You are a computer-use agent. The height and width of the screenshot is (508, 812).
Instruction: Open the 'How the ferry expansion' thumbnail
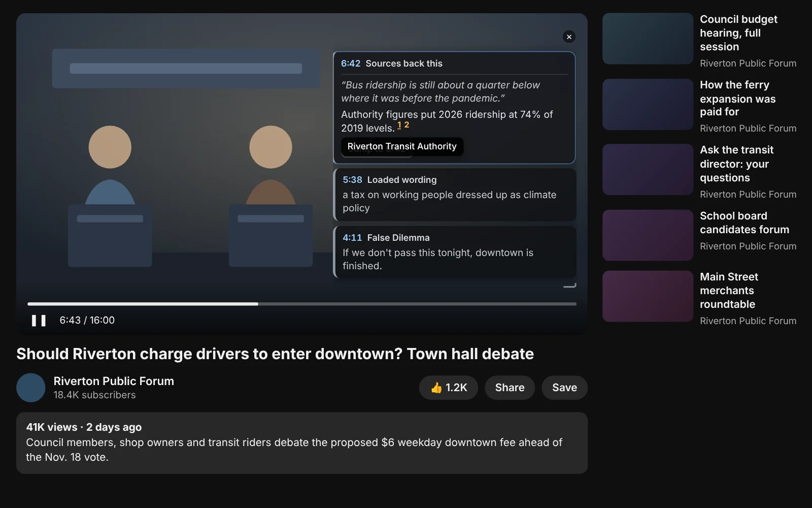pos(648,104)
